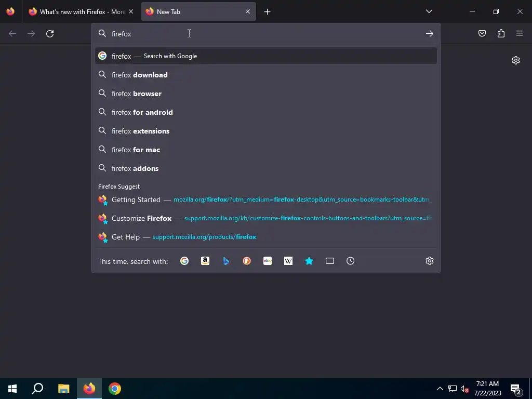Search open Tabs using the tab icon
The image size is (532, 399).
(330, 261)
